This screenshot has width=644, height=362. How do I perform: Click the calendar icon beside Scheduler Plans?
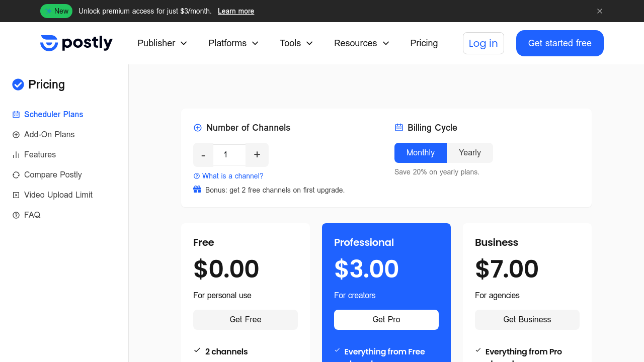(x=16, y=115)
